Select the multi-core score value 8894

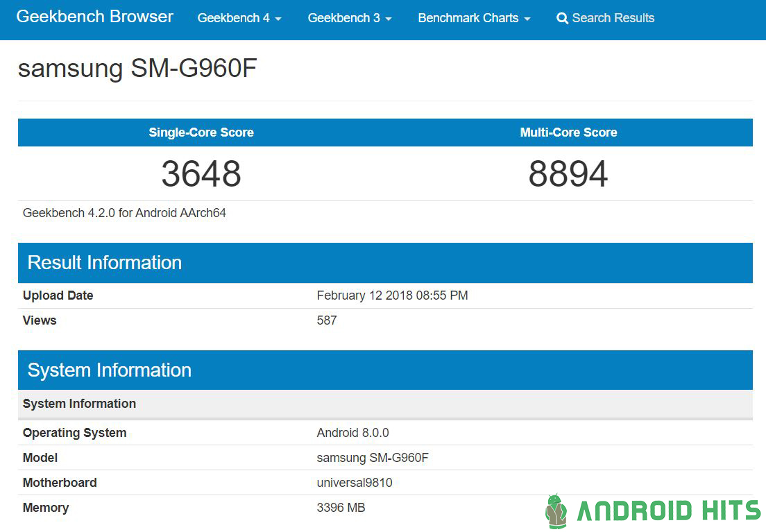coord(568,173)
